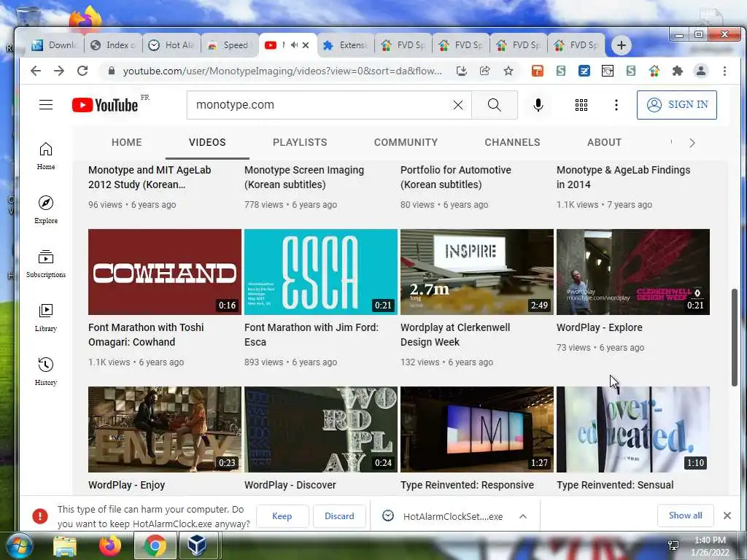747x560 pixels.
Task: Click the browser forward arrow
Action: tap(59, 71)
